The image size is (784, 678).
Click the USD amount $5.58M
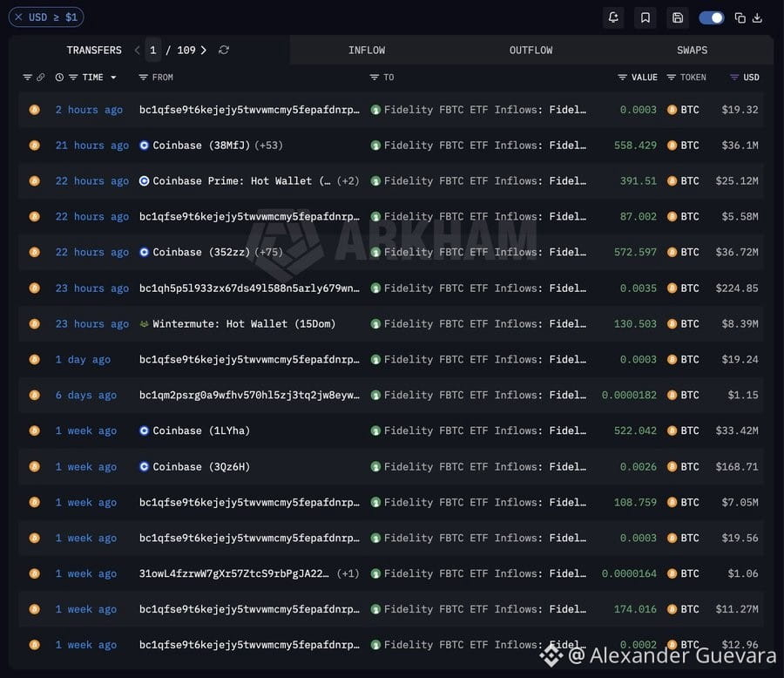click(x=740, y=217)
